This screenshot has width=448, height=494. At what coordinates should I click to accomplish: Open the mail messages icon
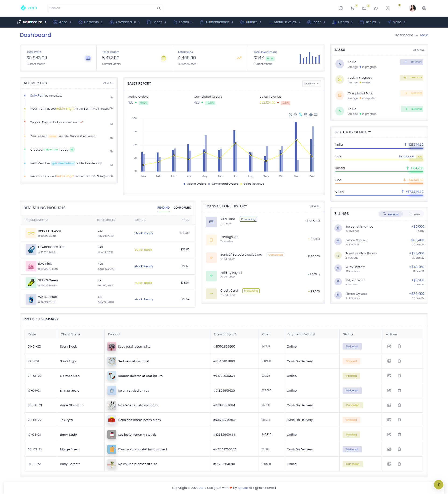[x=364, y=8]
